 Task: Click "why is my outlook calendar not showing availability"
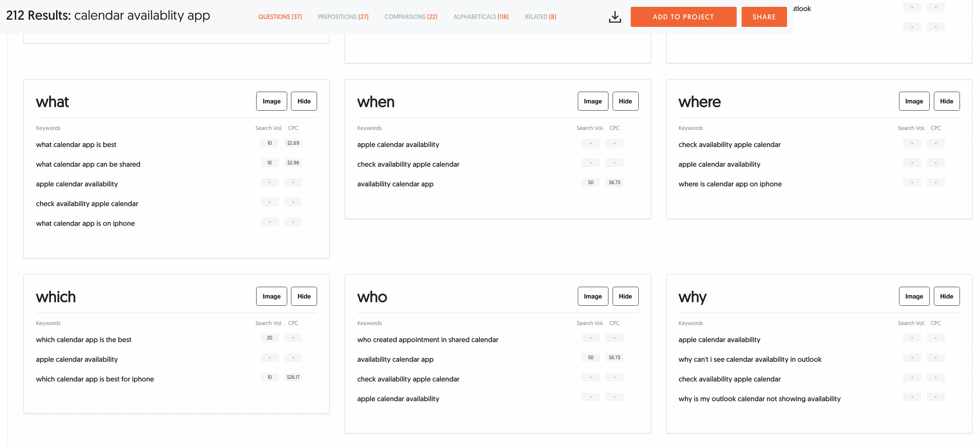(759, 399)
